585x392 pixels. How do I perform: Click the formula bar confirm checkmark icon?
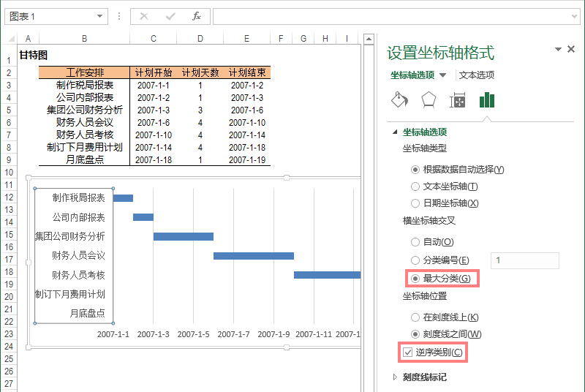click(170, 16)
